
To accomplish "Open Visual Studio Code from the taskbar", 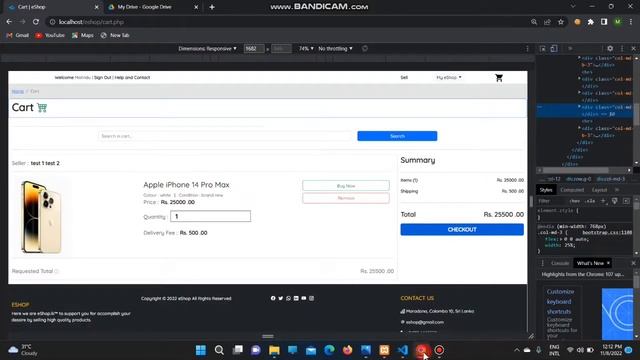I will [402, 350].
